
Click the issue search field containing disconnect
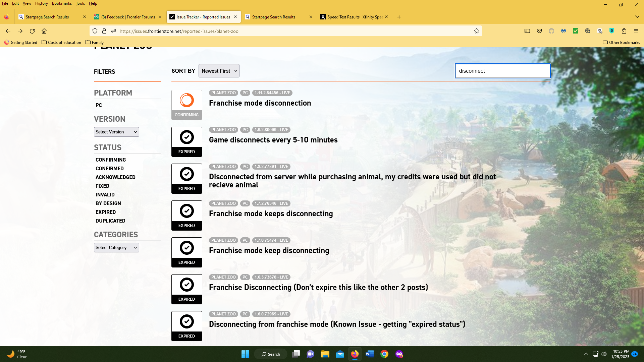click(502, 71)
